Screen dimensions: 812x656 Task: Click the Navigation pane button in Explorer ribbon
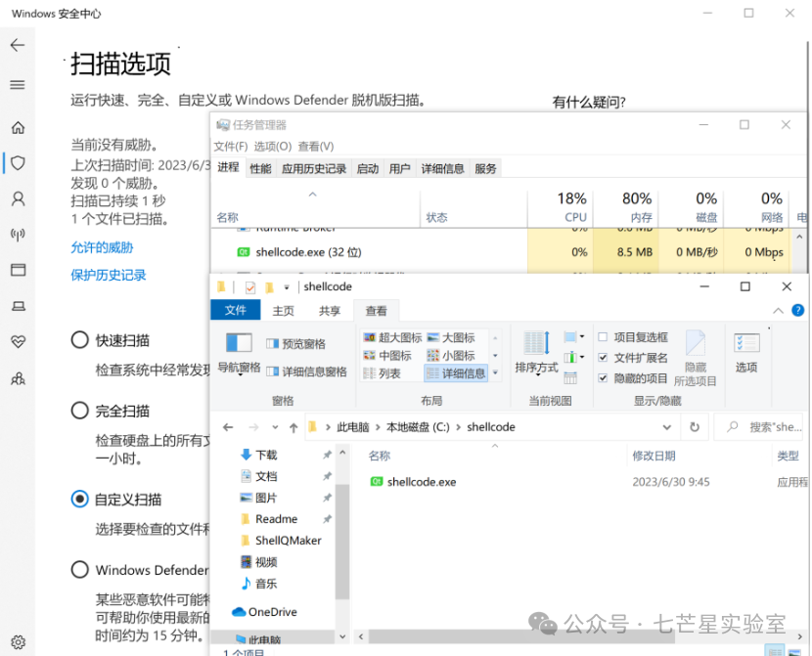click(x=239, y=354)
